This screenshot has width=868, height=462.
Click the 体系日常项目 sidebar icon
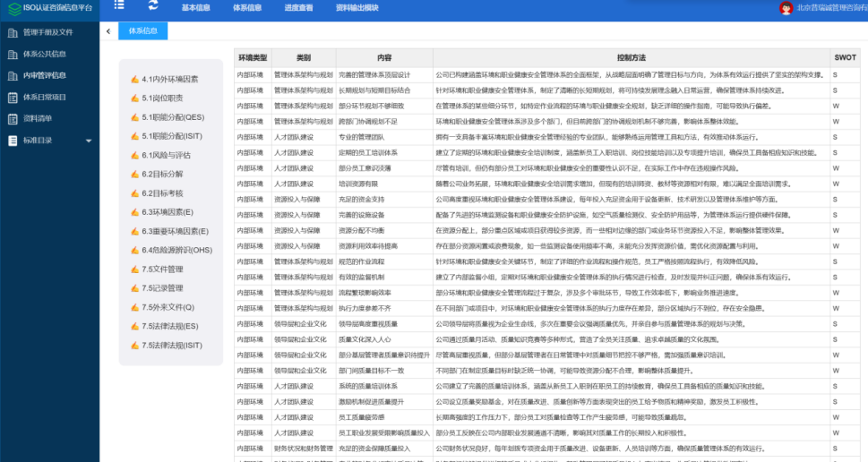pos(13,98)
